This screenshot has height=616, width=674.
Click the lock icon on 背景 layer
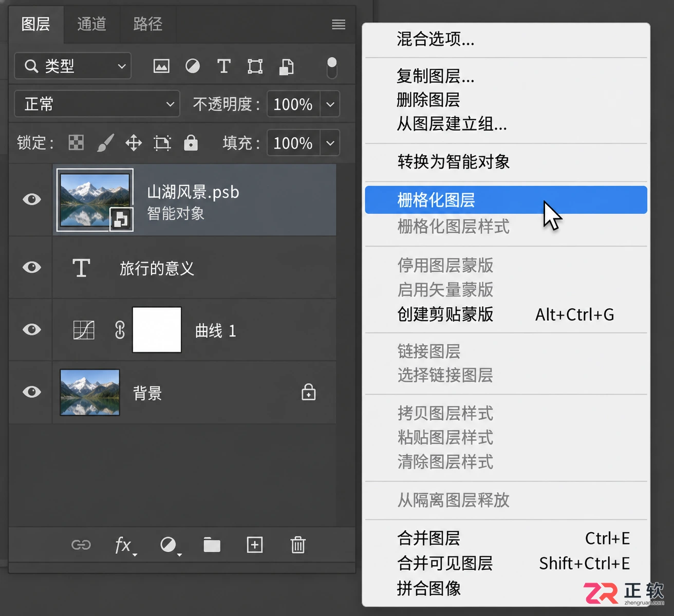(308, 392)
